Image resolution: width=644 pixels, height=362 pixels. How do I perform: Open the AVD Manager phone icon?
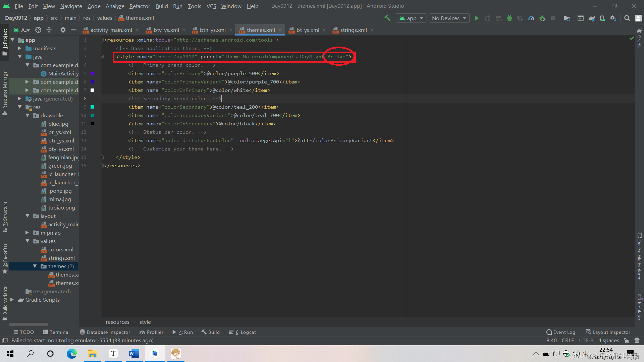pyautogui.click(x=602, y=18)
